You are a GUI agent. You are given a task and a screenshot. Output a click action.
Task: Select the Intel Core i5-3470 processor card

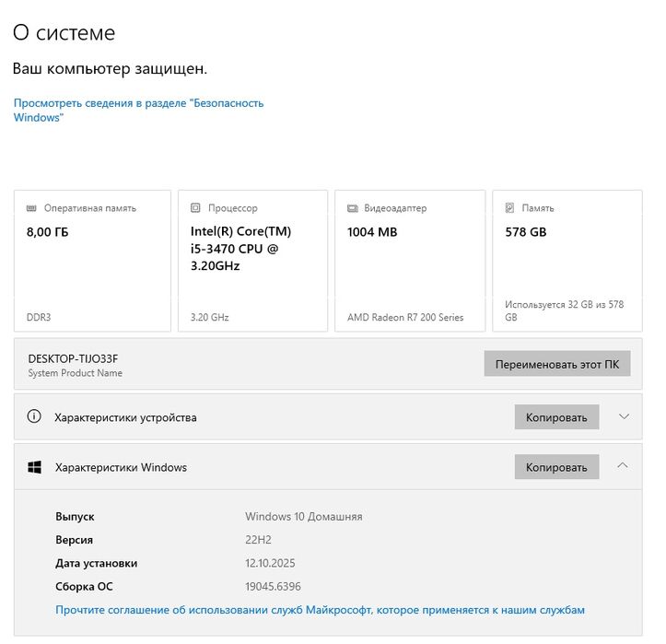252,261
